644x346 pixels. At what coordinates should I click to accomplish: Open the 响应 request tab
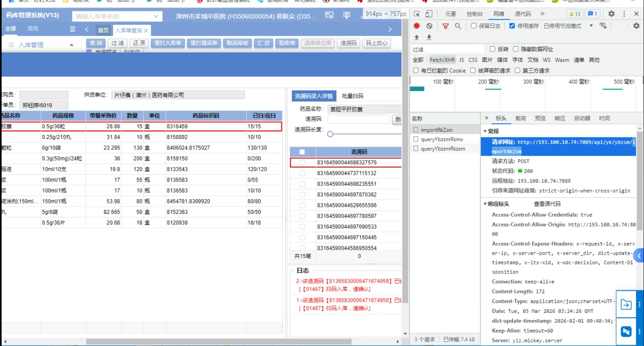560,119
